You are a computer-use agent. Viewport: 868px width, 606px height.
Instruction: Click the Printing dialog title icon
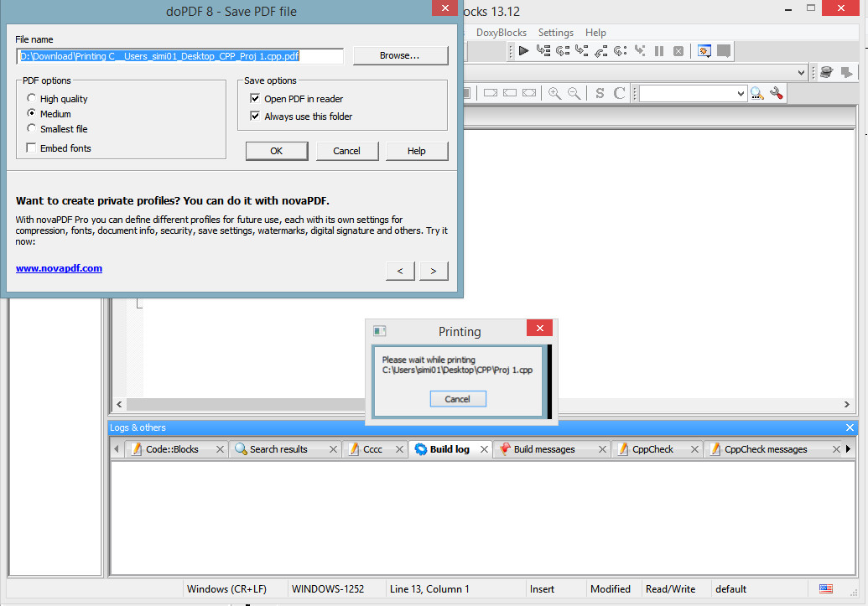379,331
